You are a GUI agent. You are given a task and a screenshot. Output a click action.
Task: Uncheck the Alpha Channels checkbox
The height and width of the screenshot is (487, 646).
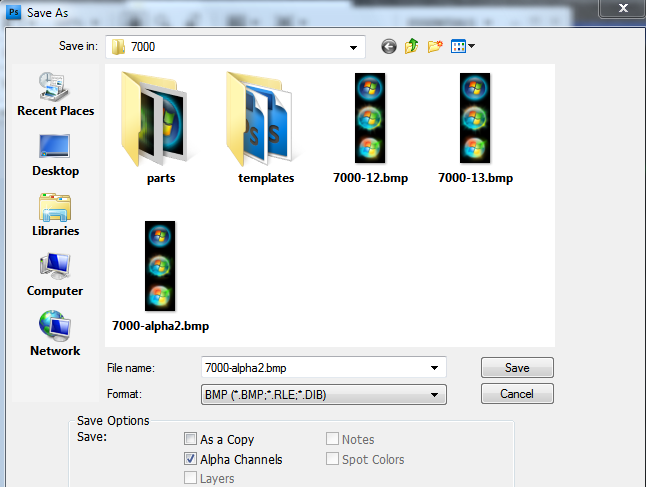tap(190, 459)
